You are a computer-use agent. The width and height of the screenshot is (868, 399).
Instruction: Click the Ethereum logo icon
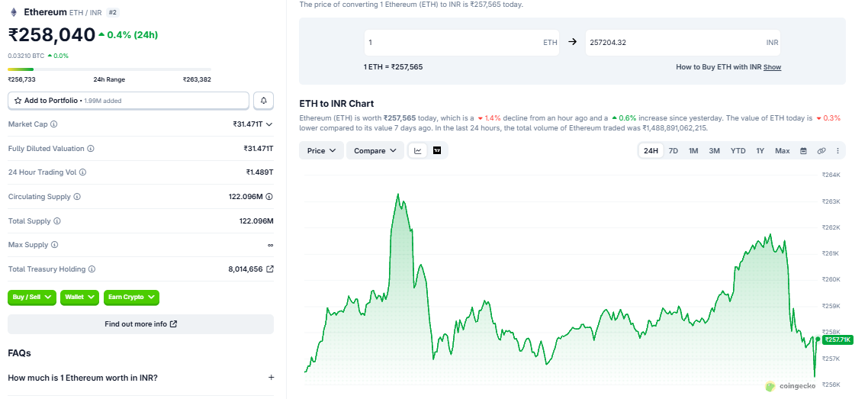click(14, 11)
